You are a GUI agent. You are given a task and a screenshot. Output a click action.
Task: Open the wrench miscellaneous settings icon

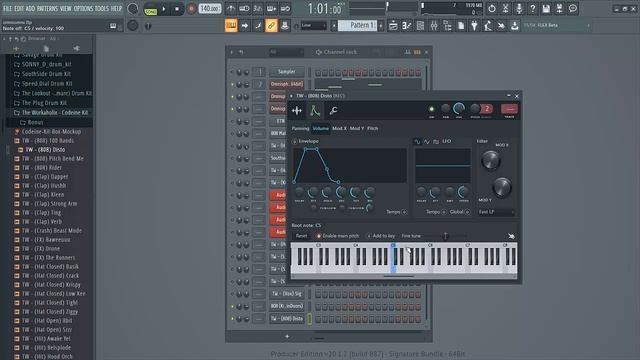[x=333, y=111]
